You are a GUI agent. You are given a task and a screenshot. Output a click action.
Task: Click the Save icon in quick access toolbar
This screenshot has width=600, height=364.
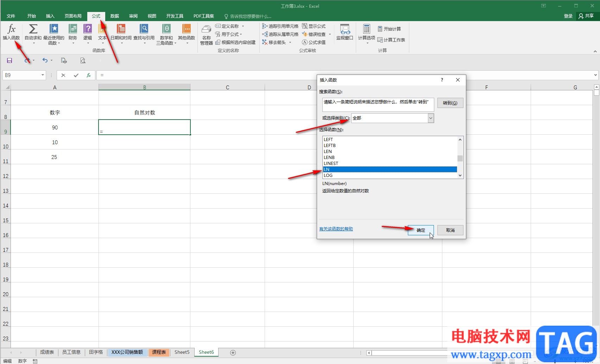pos(10,60)
